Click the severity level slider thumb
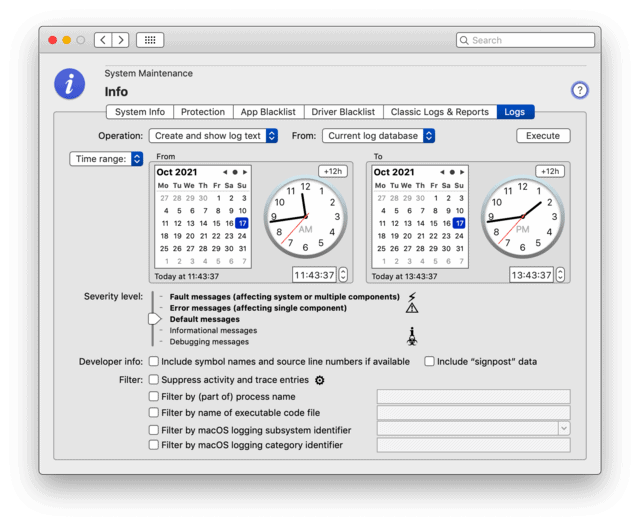Screen dimensions: 640x526 point(154,319)
